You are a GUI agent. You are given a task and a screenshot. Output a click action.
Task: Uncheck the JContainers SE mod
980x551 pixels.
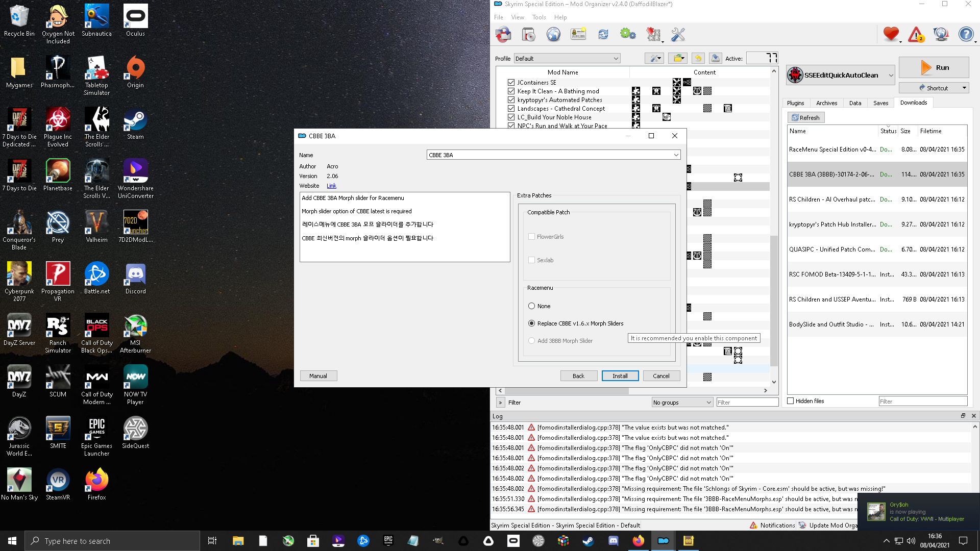511,82
